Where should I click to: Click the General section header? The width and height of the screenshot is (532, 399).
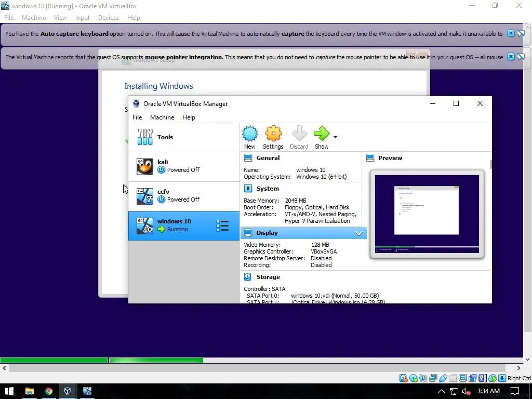pyautogui.click(x=268, y=158)
